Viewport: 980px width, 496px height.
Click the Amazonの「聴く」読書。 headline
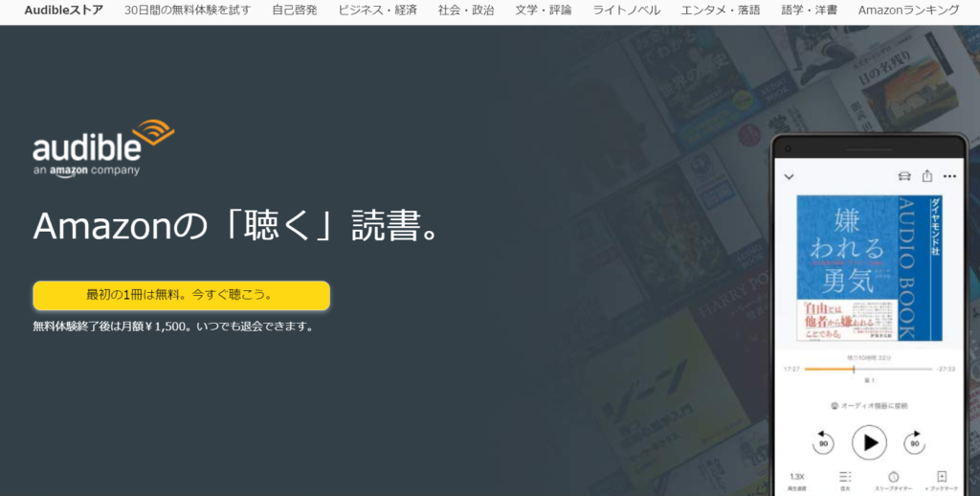(237, 226)
